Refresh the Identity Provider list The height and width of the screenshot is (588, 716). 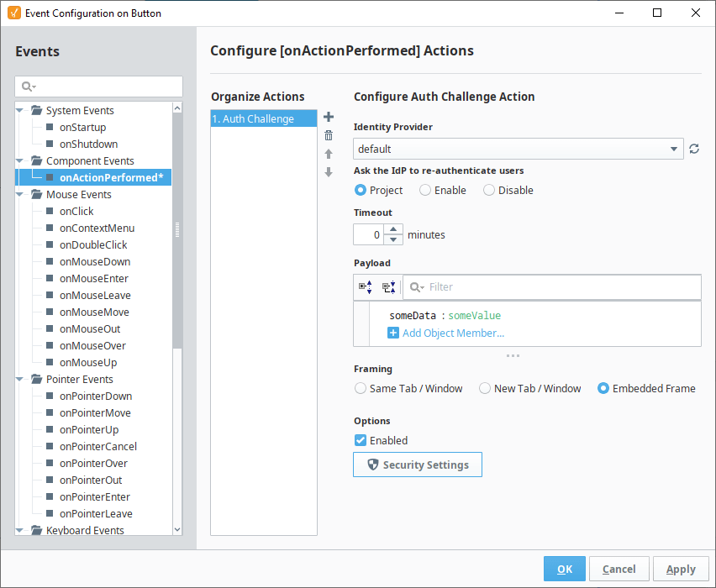click(x=693, y=149)
